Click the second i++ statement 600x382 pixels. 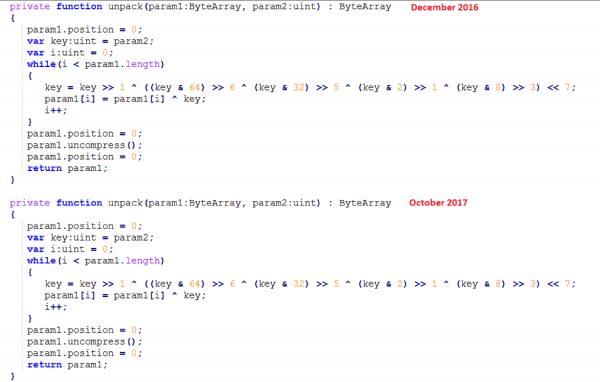pyautogui.click(x=55, y=307)
